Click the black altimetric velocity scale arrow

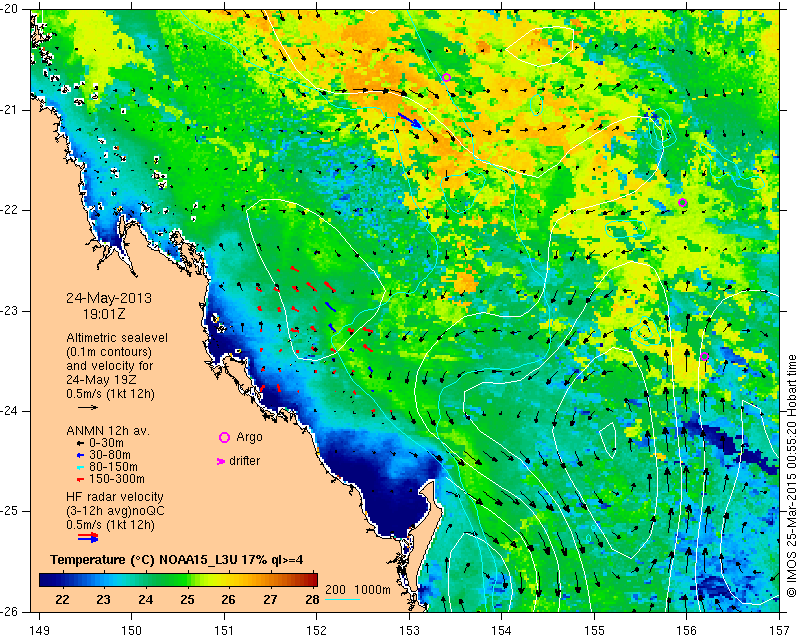click(x=88, y=407)
